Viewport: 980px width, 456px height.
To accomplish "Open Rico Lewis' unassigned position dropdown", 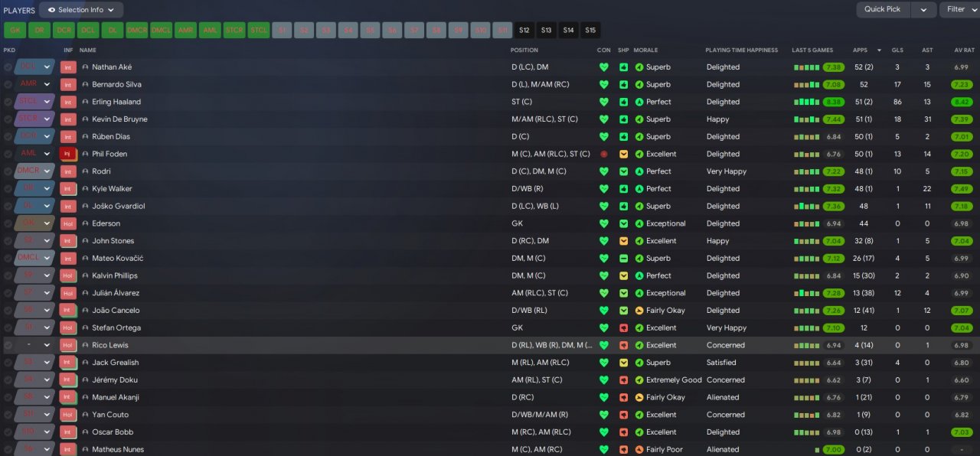I will 34,345.
